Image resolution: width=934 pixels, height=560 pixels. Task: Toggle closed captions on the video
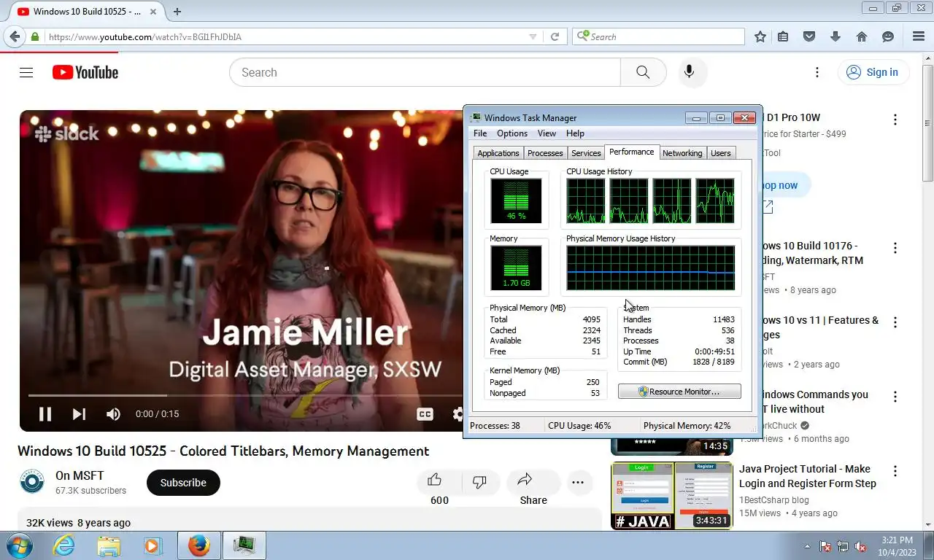coord(425,414)
